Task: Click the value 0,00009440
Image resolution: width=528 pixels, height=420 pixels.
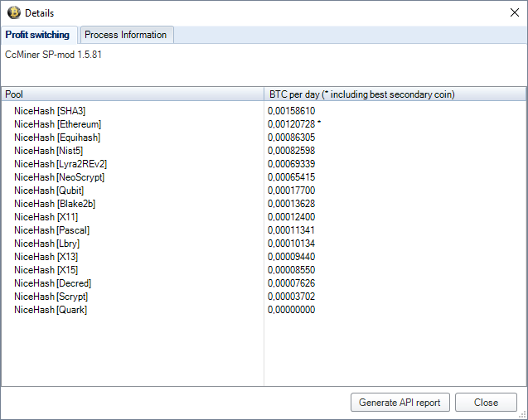Action: (291, 257)
